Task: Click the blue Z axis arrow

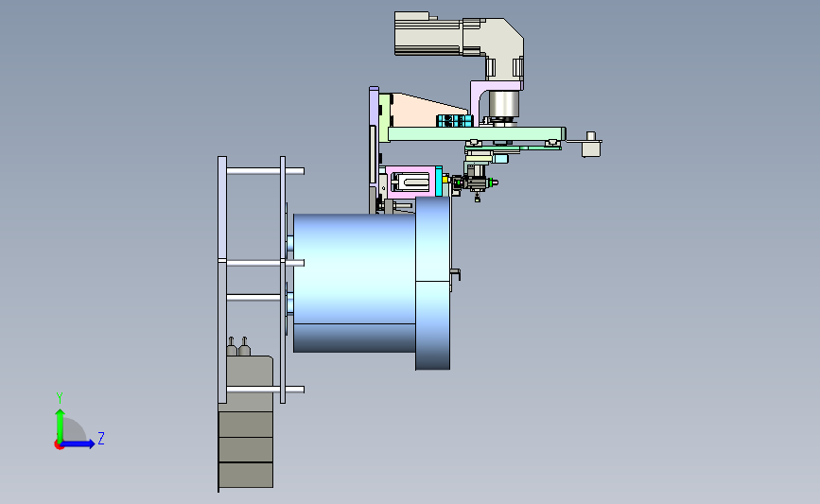Action: [x=79, y=443]
